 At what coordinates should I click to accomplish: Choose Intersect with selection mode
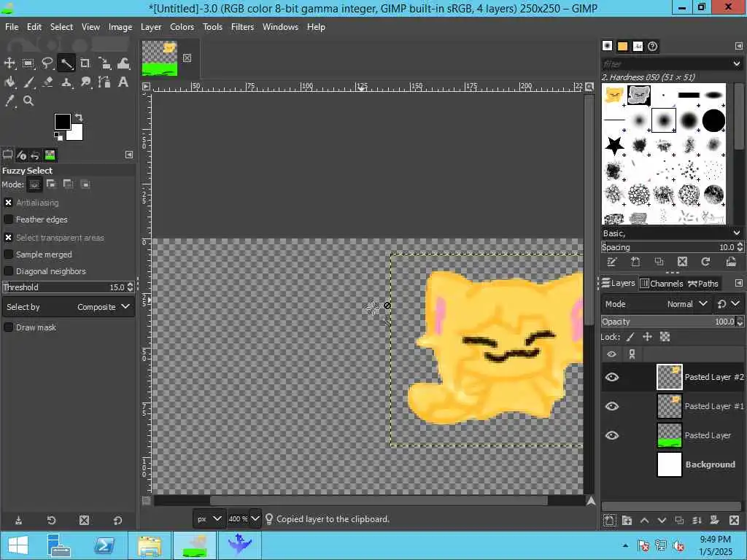pyautogui.click(x=85, y=184)
